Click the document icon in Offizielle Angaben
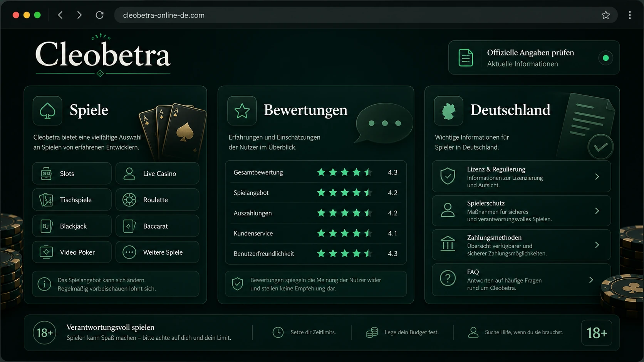Viewport: 644px width, 362px height. pyautogui.click(x=466, y=58)
